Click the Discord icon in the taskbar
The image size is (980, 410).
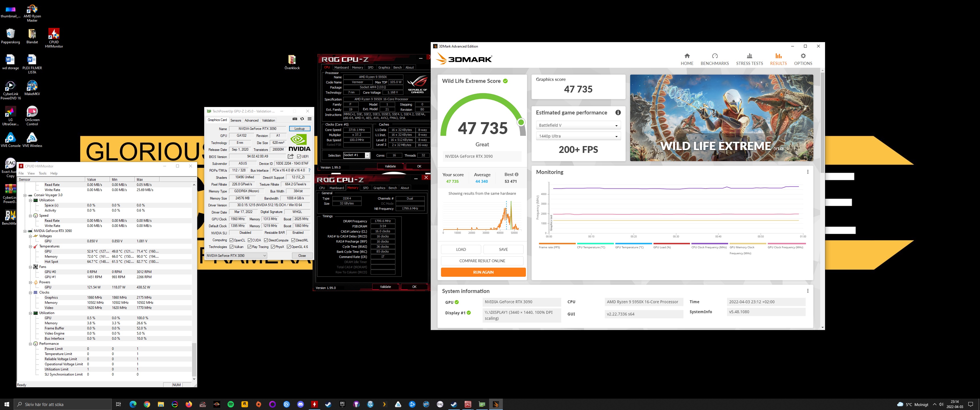coord(301,404)
